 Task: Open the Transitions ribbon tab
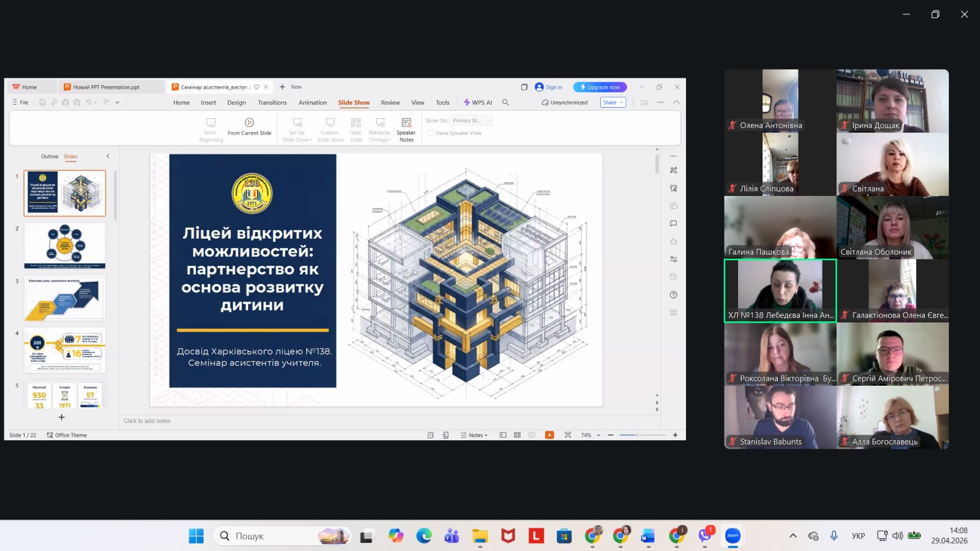(272, 103)
